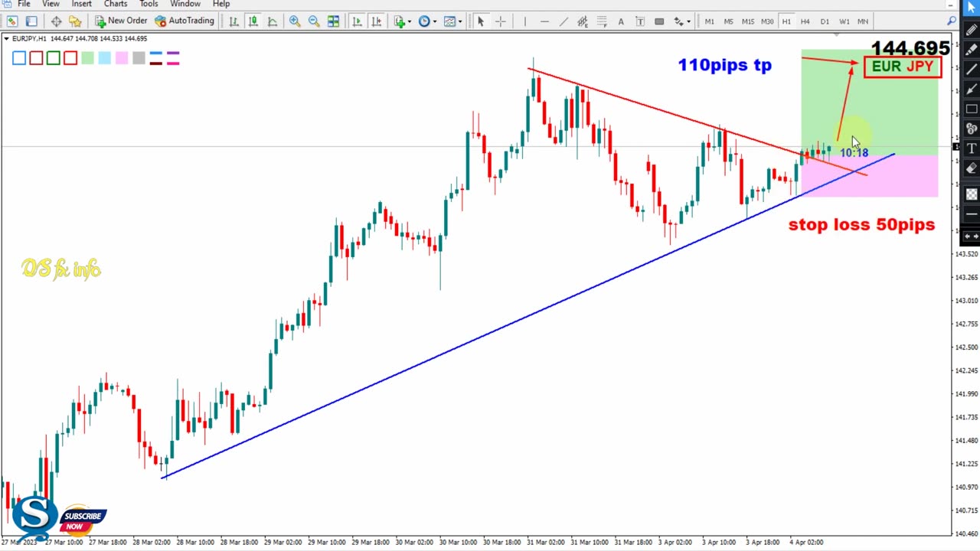This screenshot has height=551, width=980.
Task: Select the Text Label tool
Action: 640,21
